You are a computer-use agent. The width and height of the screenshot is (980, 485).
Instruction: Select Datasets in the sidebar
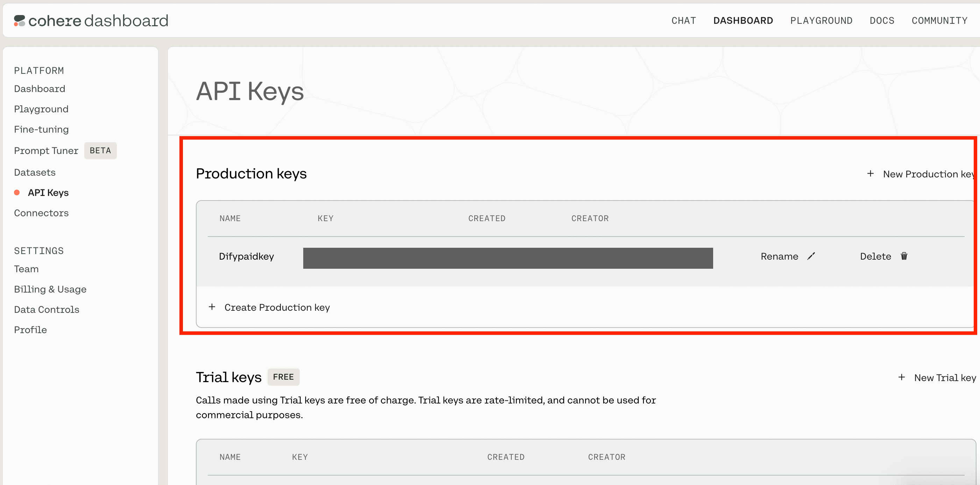(35, 173)
